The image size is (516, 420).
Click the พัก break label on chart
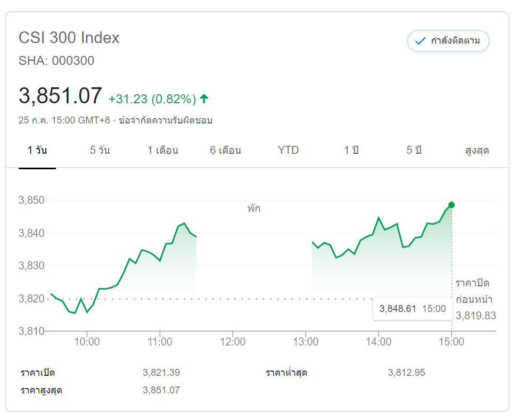tap(254, 209)
